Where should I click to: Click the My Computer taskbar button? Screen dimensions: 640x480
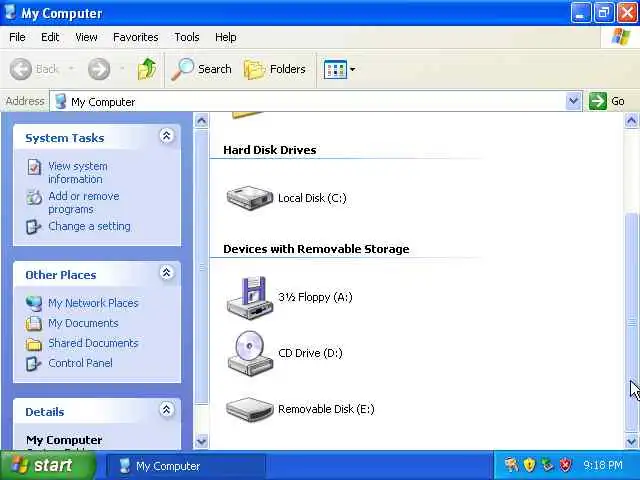(x=186, y=466)
